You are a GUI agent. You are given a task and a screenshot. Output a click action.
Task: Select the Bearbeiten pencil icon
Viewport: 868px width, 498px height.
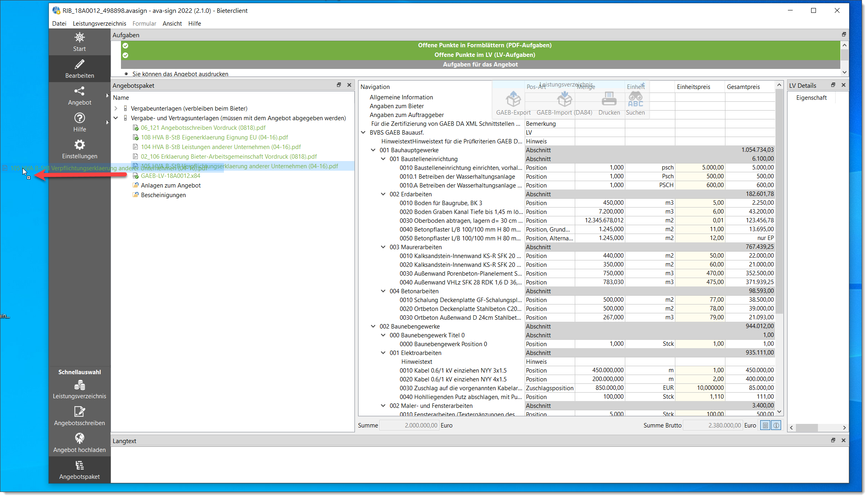tap(79, 65)
